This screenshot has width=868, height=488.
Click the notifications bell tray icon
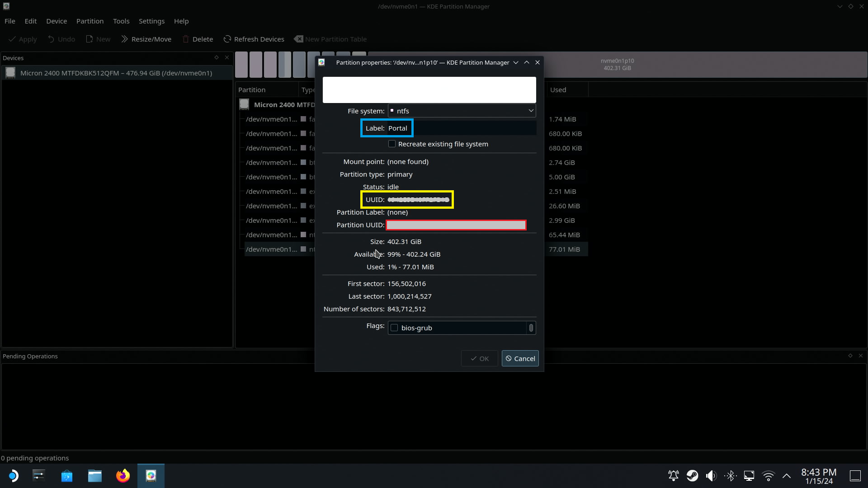coord(673,476)
